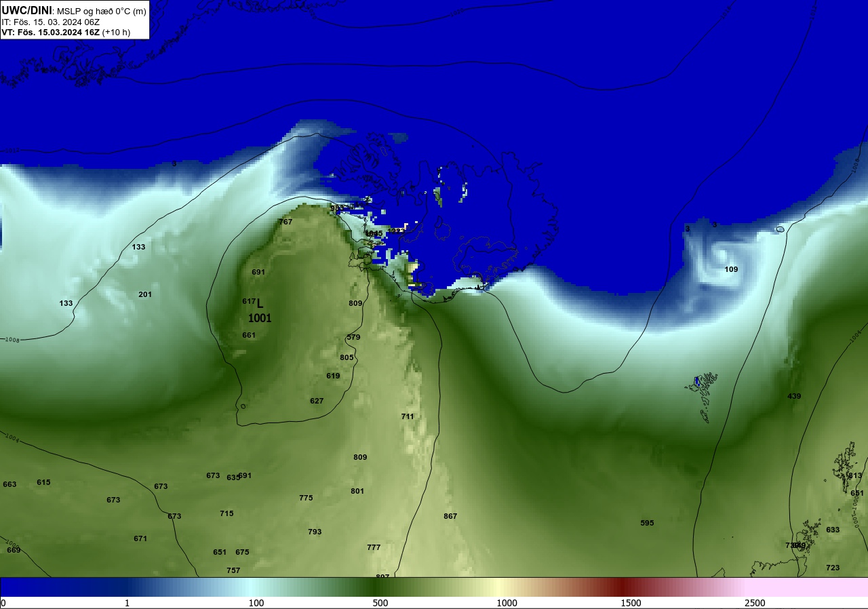Click the 793 height value

[315, 532]
